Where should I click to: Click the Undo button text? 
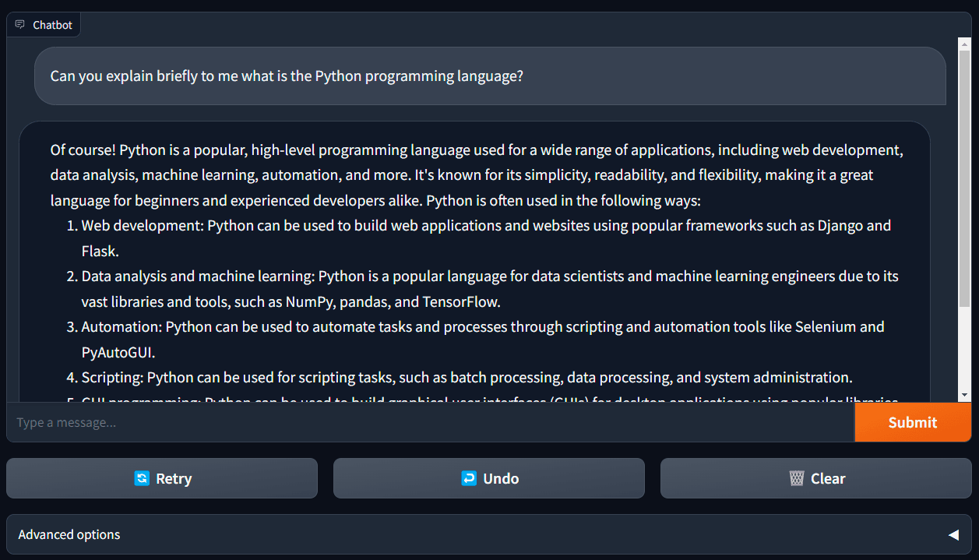click(501, 478)
